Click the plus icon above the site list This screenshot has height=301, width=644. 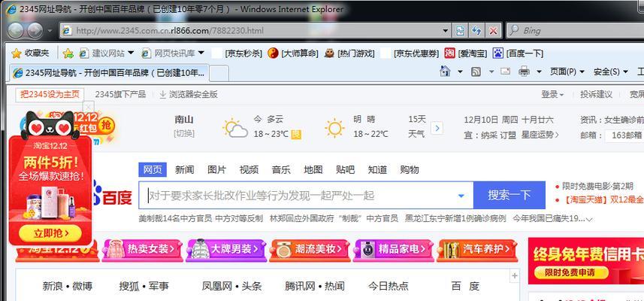pos(514,276)
